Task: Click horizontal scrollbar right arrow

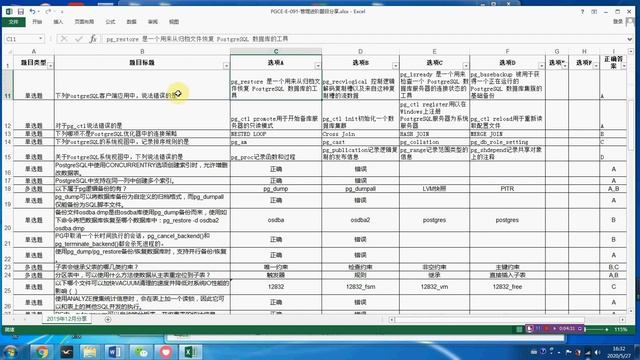Action: click(x=622, y=320)
